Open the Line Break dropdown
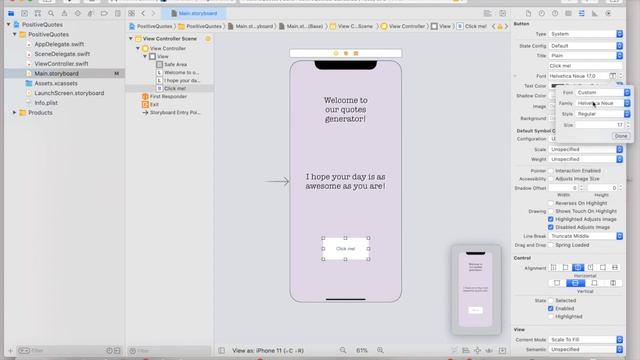The image size is (640, 360). coord(586,236)
